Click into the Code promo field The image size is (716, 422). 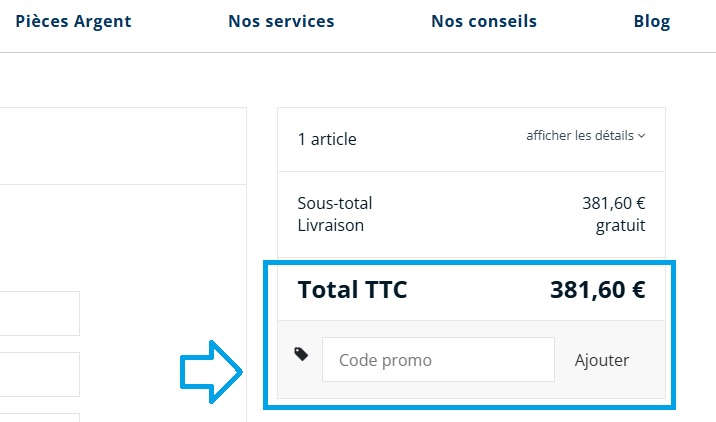tap(437, 360)
